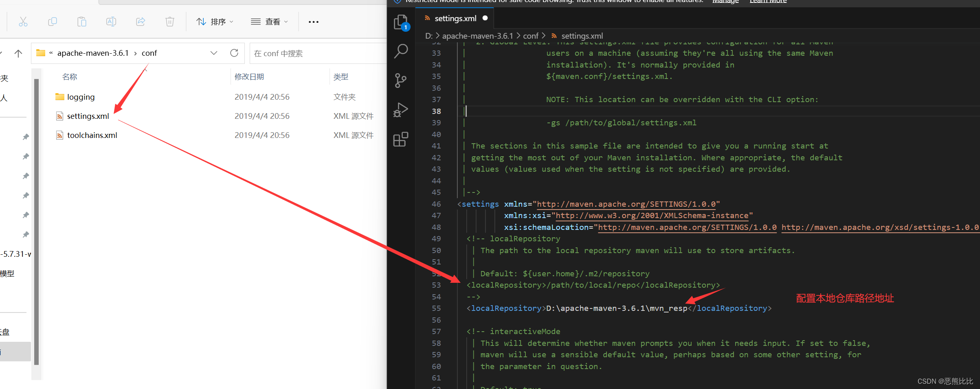Click the Copy icon in File Explorer toolbar
This screenshot has height=389, width=980.
tap(53, 22)
